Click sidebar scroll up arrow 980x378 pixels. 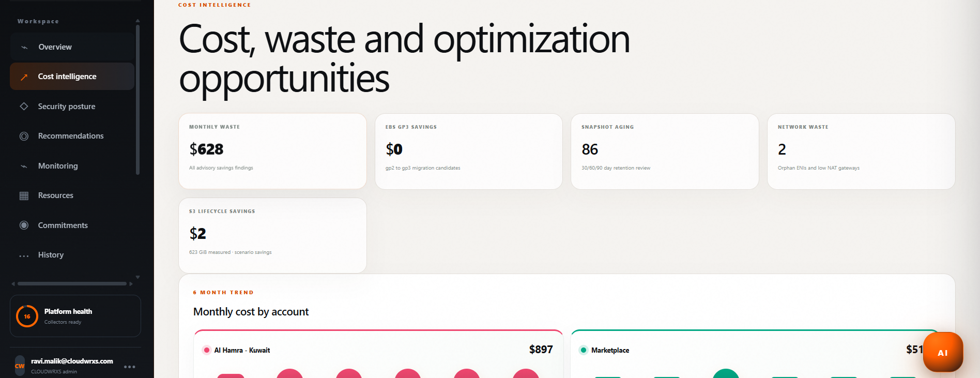coord(137,21)
